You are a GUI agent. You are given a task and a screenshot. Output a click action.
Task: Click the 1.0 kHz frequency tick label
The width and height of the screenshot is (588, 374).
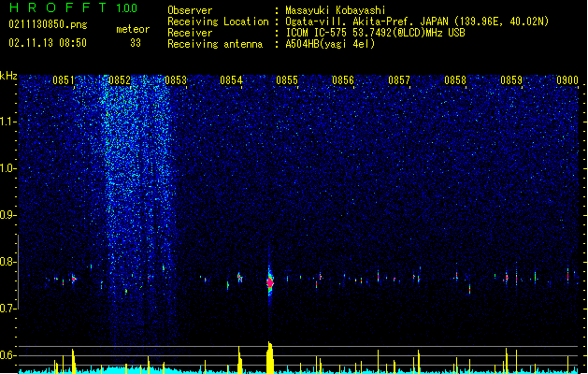pos(7,168)
